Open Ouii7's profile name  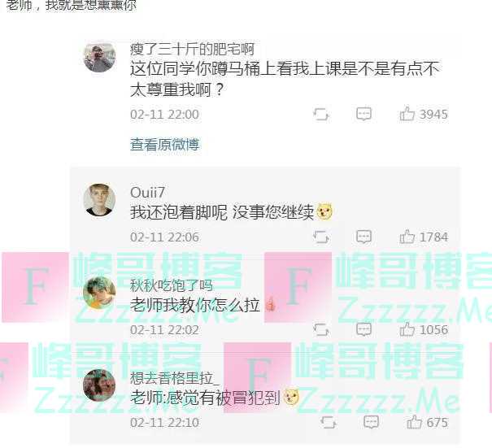pos(147,193)
